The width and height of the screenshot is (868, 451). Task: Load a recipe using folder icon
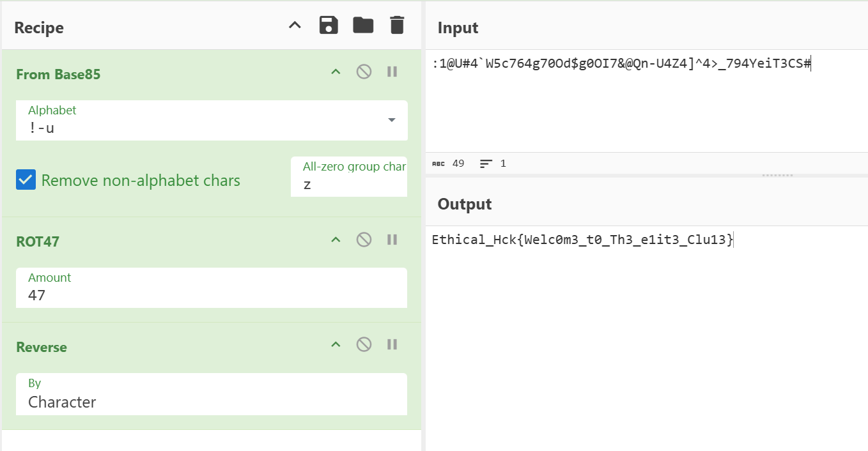pyautogui.click(x=363, y=26)
